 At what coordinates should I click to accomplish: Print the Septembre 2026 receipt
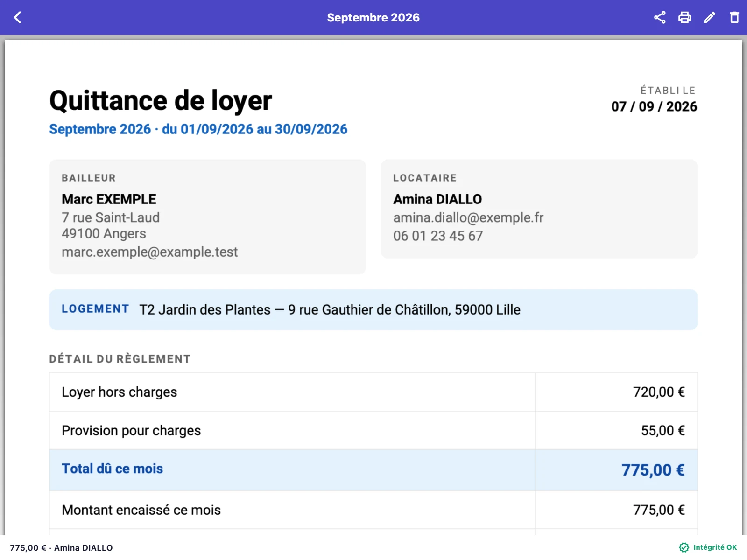point(684,18)
